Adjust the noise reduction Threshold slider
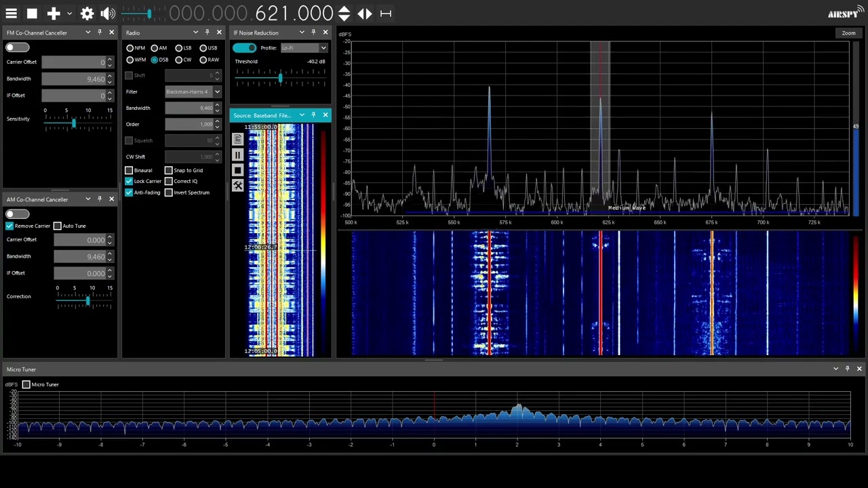868x488 pixels. 280,79
